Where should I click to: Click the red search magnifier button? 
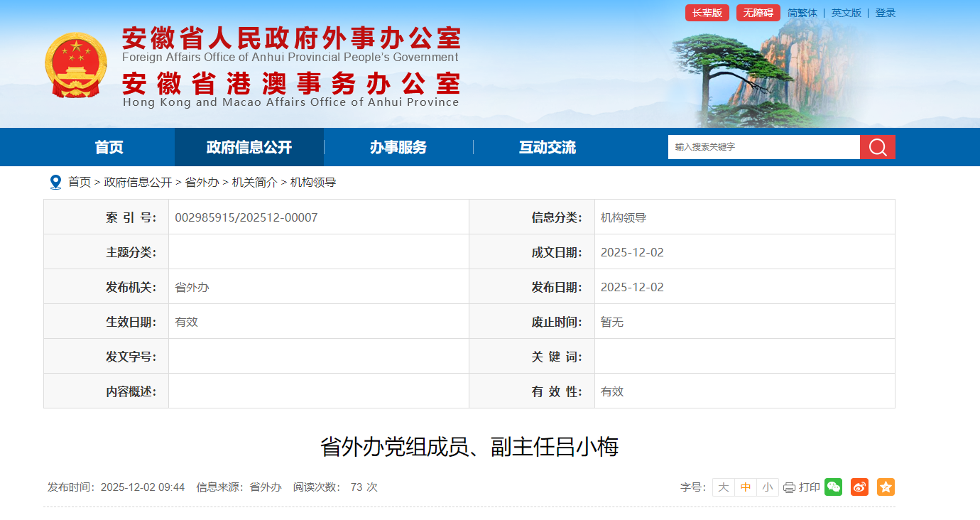(x=877, y=147)
